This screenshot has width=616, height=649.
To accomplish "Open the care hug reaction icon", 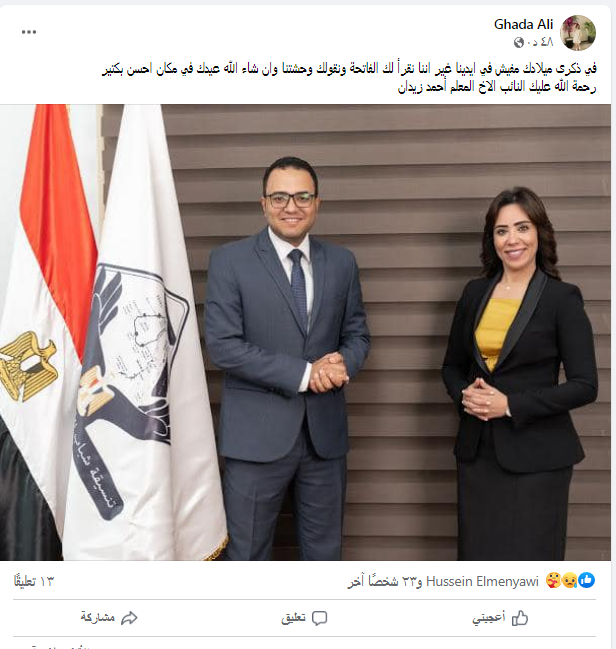I will (554, 580).
